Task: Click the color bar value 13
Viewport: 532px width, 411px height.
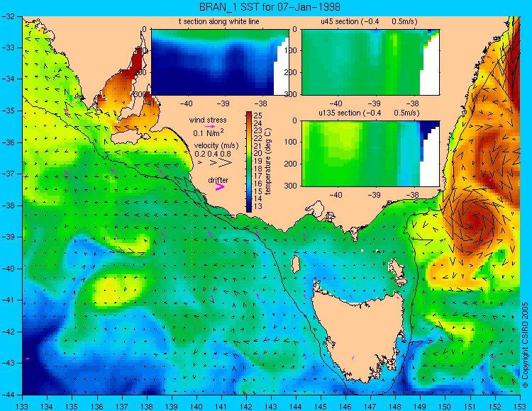Action: point(258,206)
